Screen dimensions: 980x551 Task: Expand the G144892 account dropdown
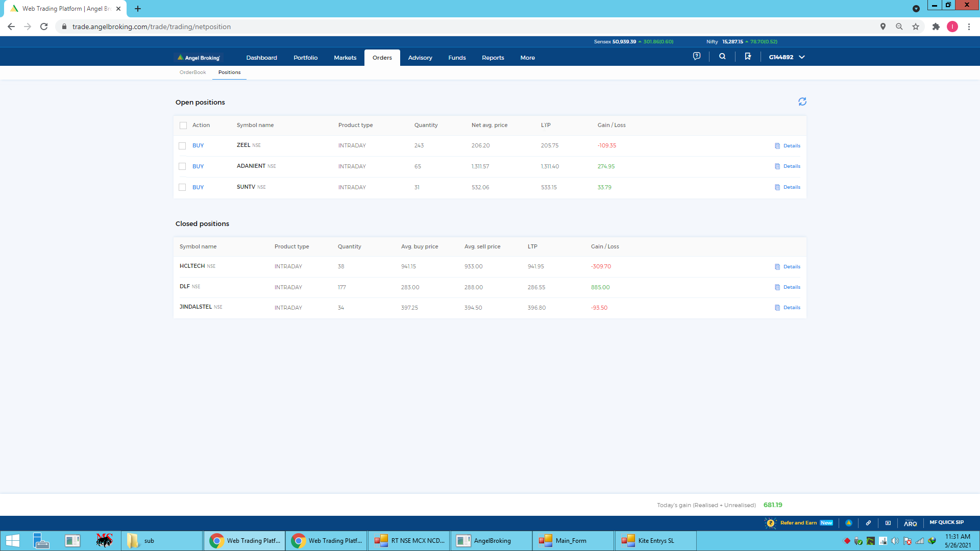pos(787,57)
